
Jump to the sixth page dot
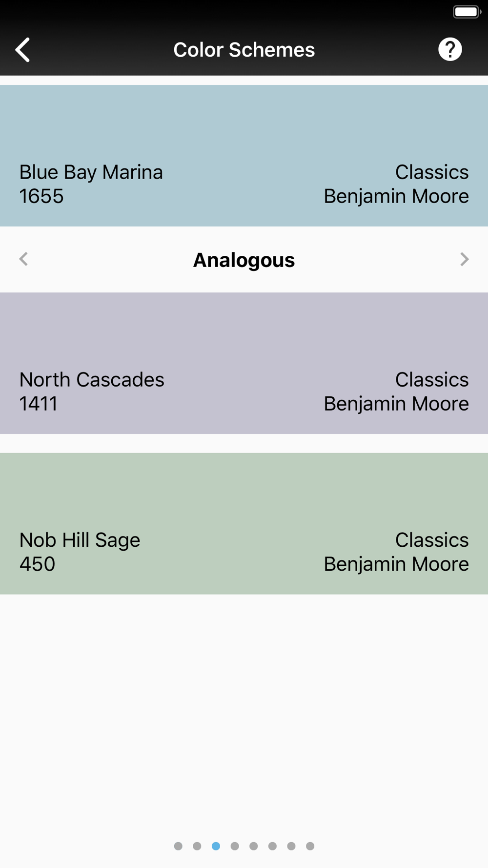[272, 846]
